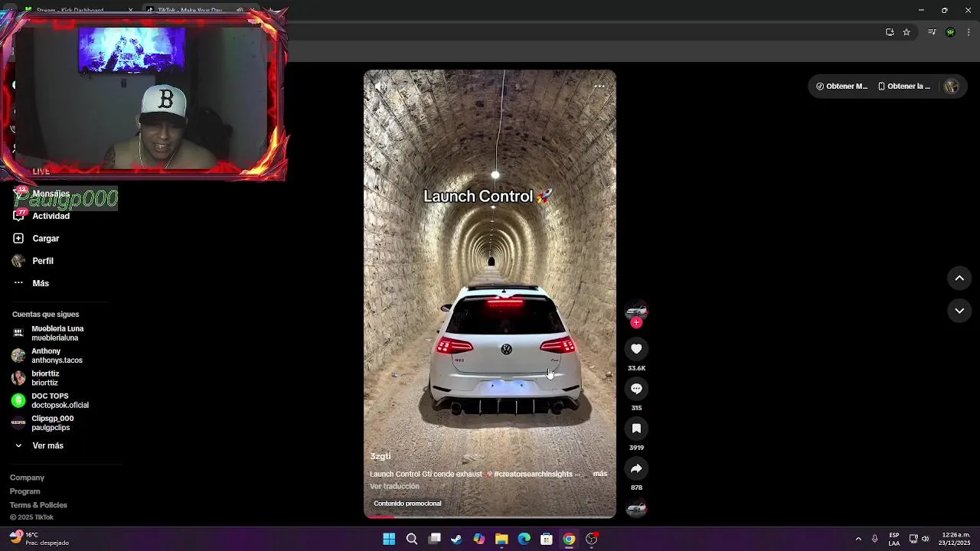Open Steam from the taskbar
This screenshot has width=980, height=551.
(x=456, y=539)
